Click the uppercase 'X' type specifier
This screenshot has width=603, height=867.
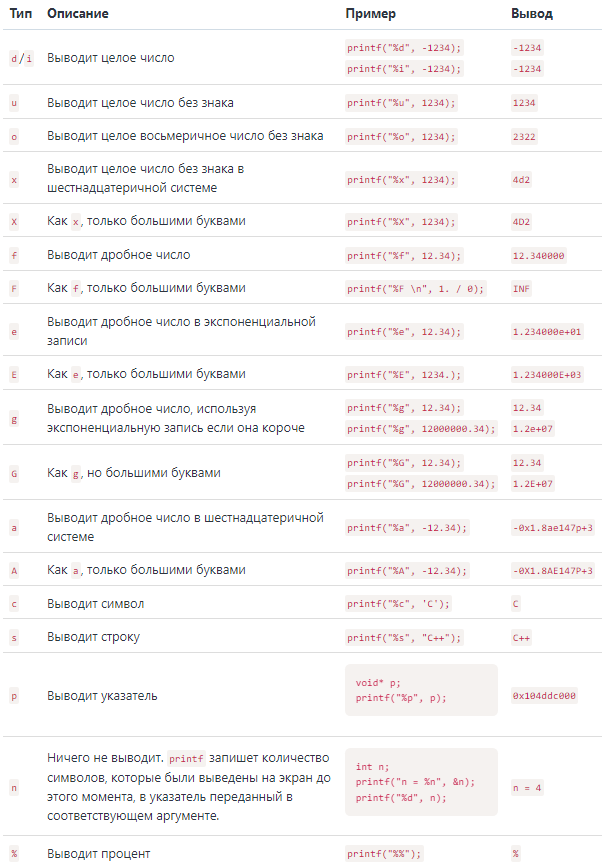[14, 222]
